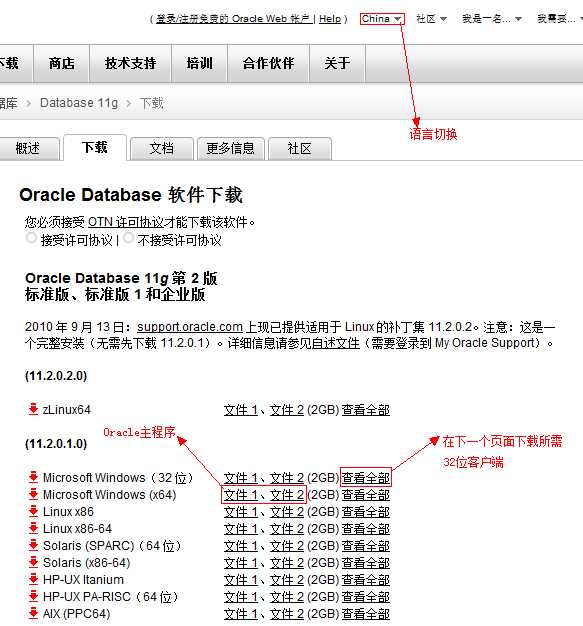Open the China language dropdown

tap(382, 19)
